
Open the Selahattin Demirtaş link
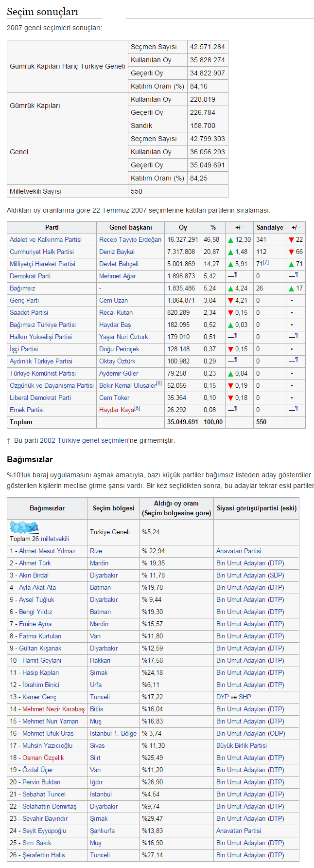(49, 807)
